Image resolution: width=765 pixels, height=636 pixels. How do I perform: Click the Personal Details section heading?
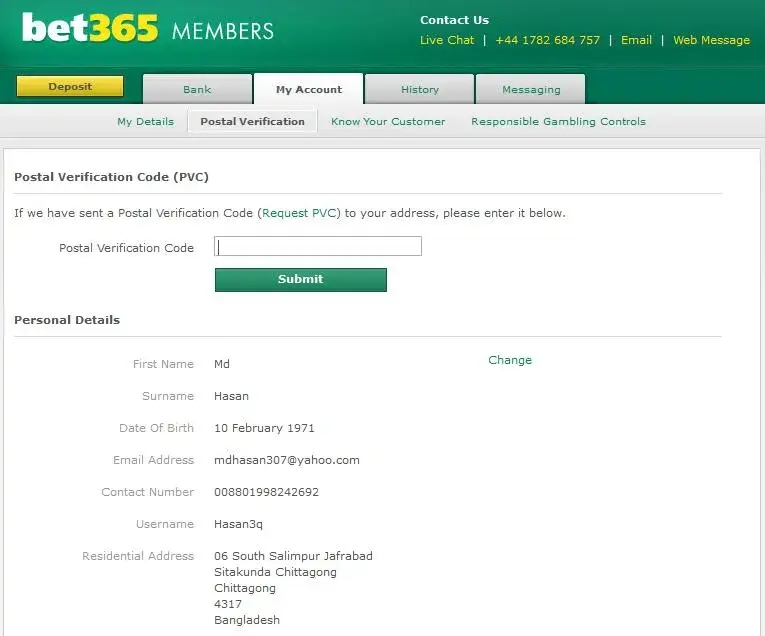pyautogui.click(x=67, y=320)
